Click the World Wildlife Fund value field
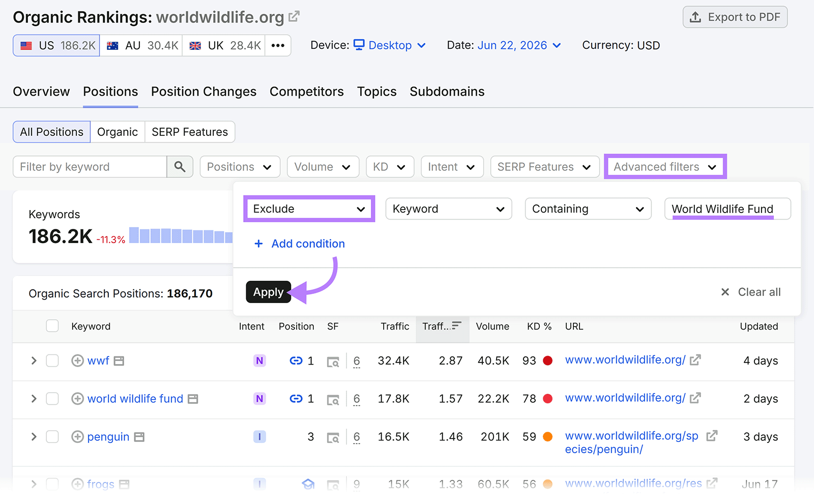Image resolution: width=814 pixels, height=504 pixels. [728, 209]
